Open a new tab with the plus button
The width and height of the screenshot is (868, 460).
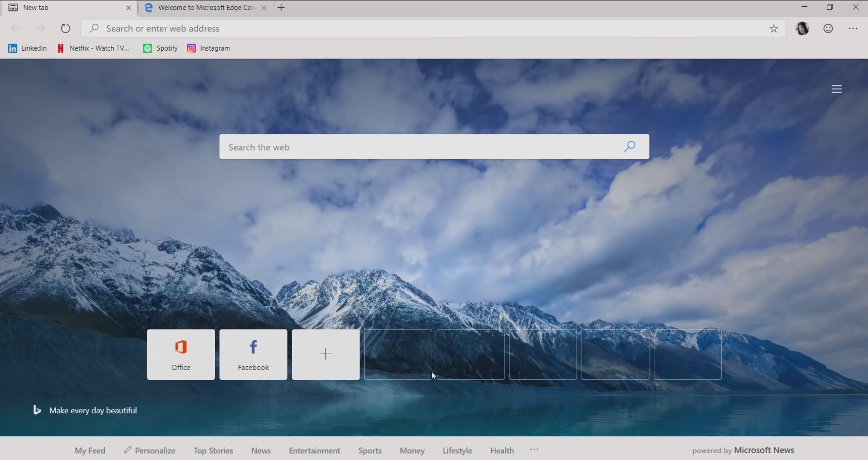tap(281, 8)
